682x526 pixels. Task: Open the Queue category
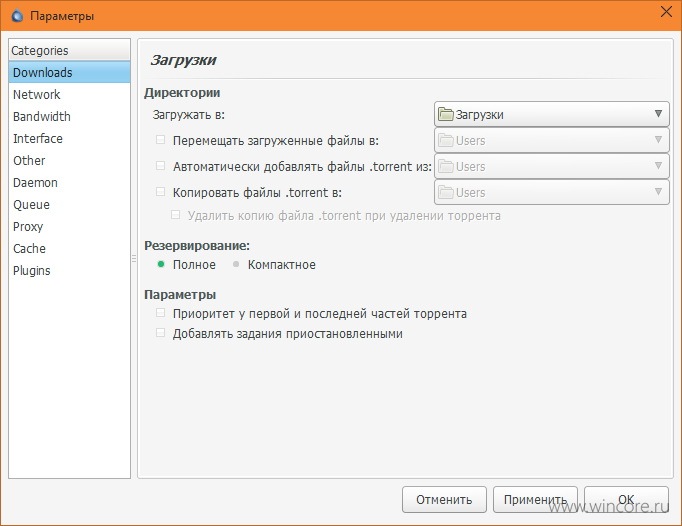pyautogui.click(x=69, y=204)
